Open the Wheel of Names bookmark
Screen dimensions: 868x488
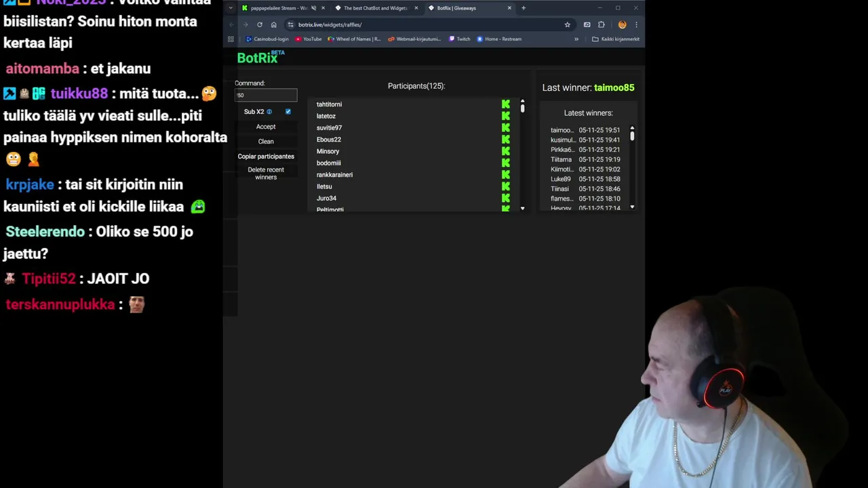click(354, 39)
